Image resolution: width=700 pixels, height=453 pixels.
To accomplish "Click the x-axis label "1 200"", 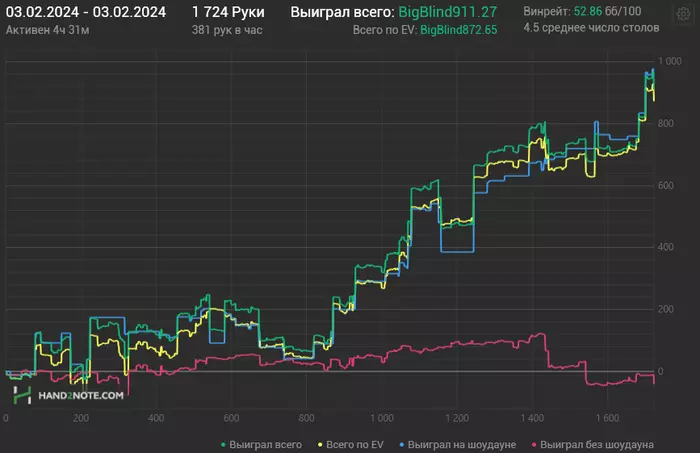I will (457, 418).
